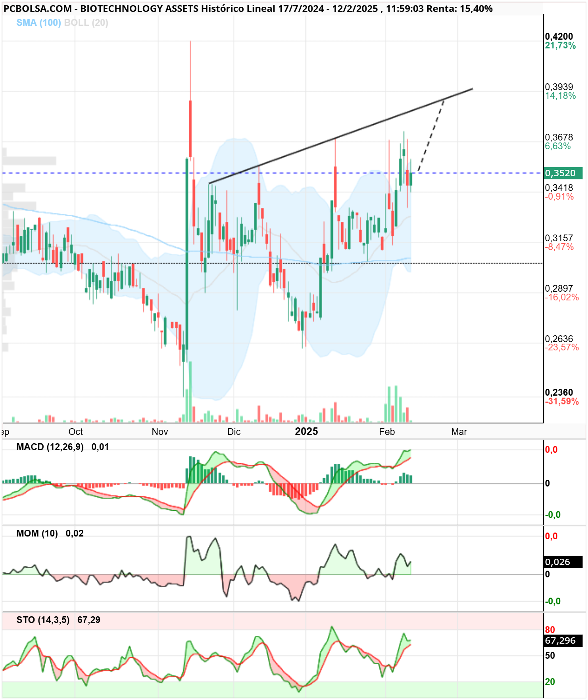588x700 pixels.
Task: Click the -0,91% percentage label
Action: point(559,197)
